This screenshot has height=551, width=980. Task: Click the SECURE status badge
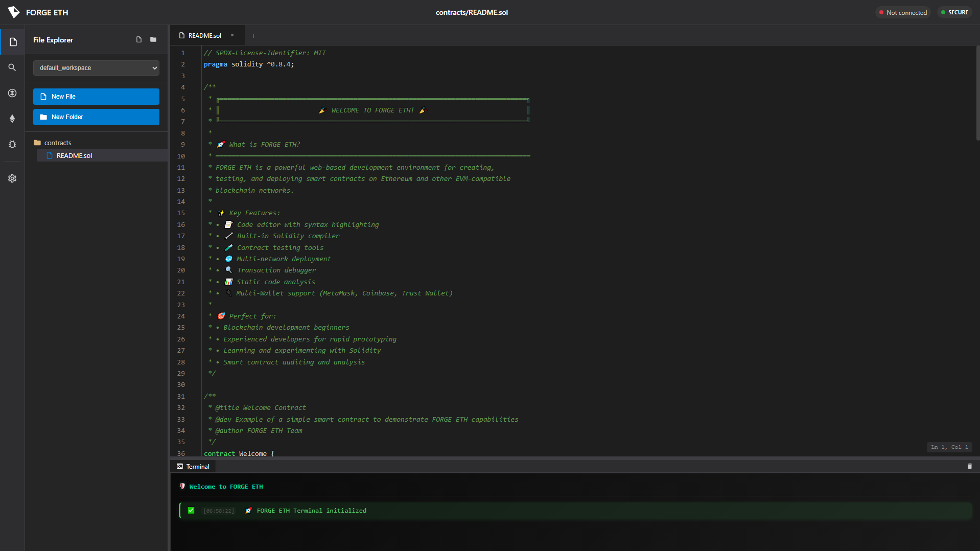pyautogui.click(x=954, y=12)
